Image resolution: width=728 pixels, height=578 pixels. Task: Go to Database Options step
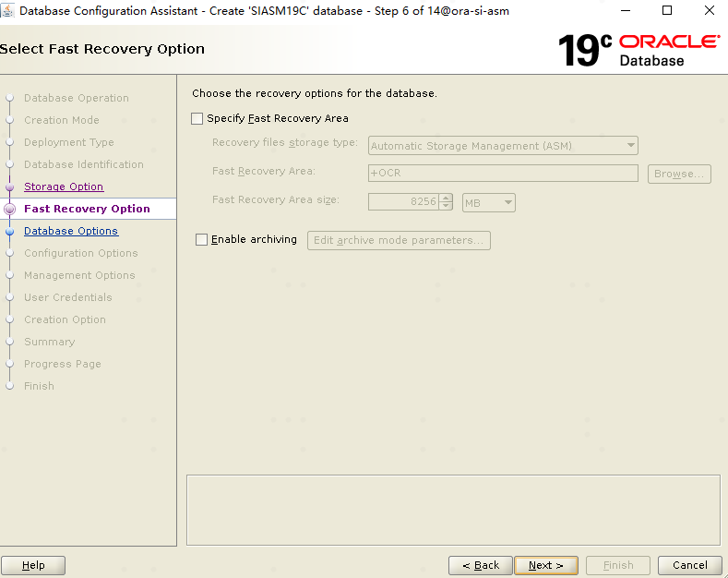pos(71,231)
